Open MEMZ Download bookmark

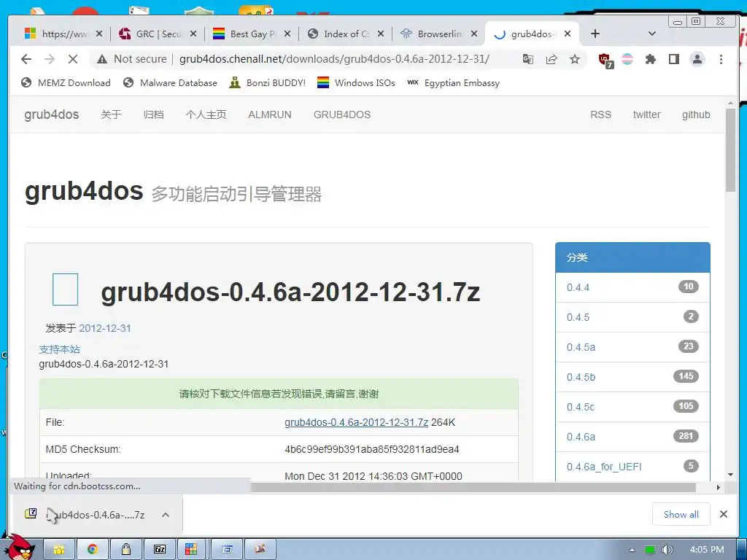click(66, 83)
